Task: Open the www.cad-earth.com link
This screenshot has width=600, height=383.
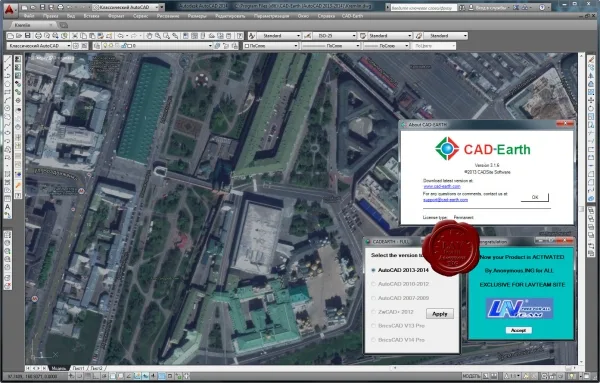Action: (x=442, y=186)
